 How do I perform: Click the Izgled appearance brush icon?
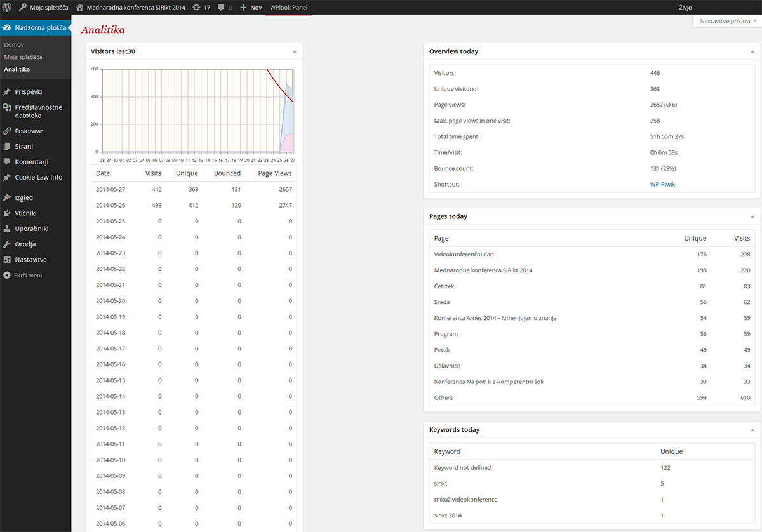[x=7, y=197]
